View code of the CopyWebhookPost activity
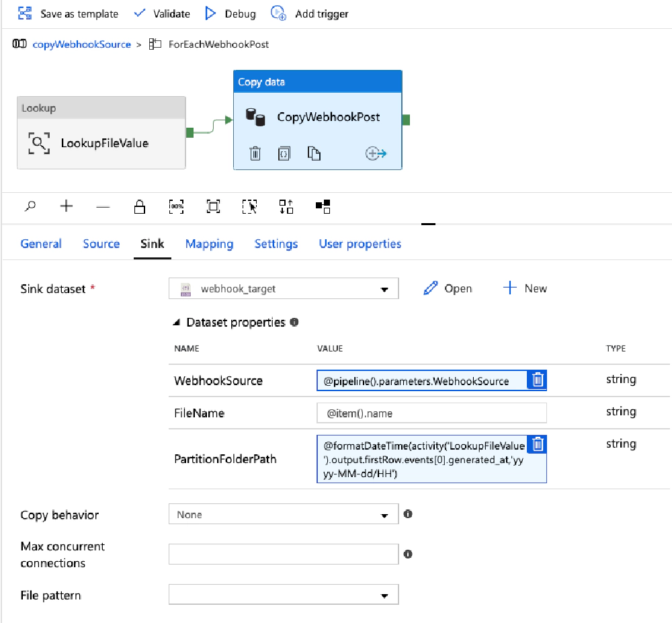 [284, 153]
